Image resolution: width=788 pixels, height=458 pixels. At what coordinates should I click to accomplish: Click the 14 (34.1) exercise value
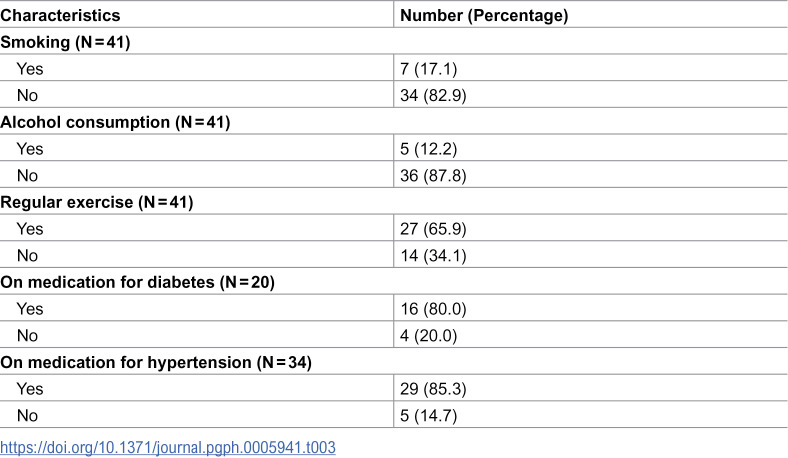[433, 255]
